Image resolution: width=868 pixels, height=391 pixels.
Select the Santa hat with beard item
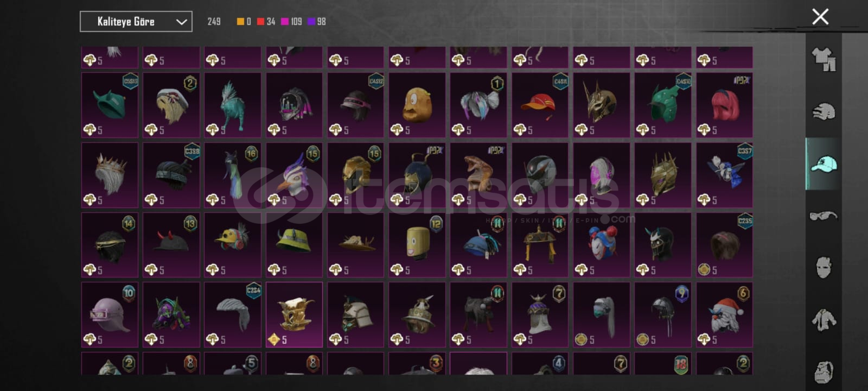coord(724,314)
